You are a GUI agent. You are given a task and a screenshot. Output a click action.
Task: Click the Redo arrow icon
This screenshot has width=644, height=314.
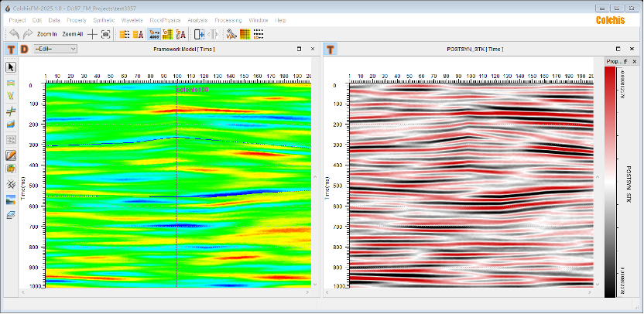(28, 34)
